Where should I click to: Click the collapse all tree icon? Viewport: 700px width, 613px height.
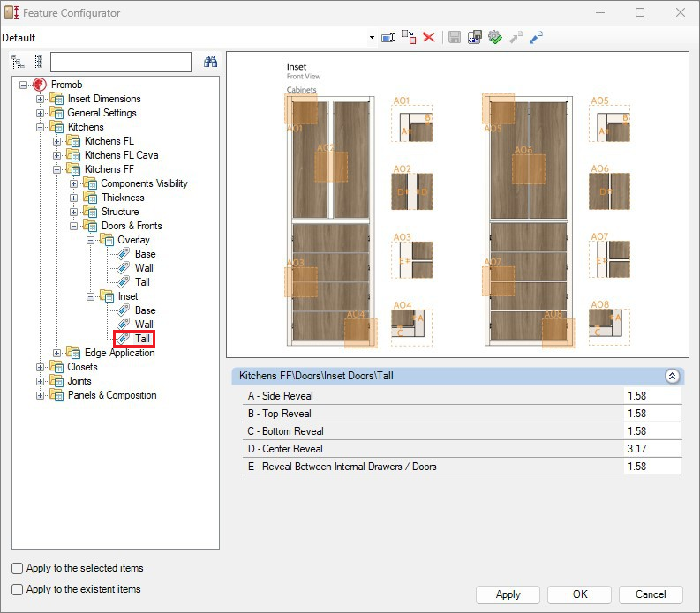coord(38,62)
